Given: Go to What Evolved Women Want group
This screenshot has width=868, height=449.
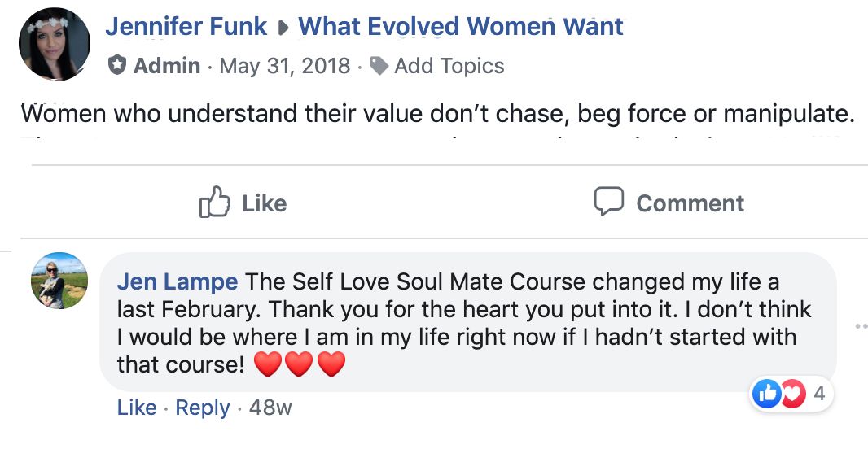Looking at the screenshot, I should (x=461, y=26).
